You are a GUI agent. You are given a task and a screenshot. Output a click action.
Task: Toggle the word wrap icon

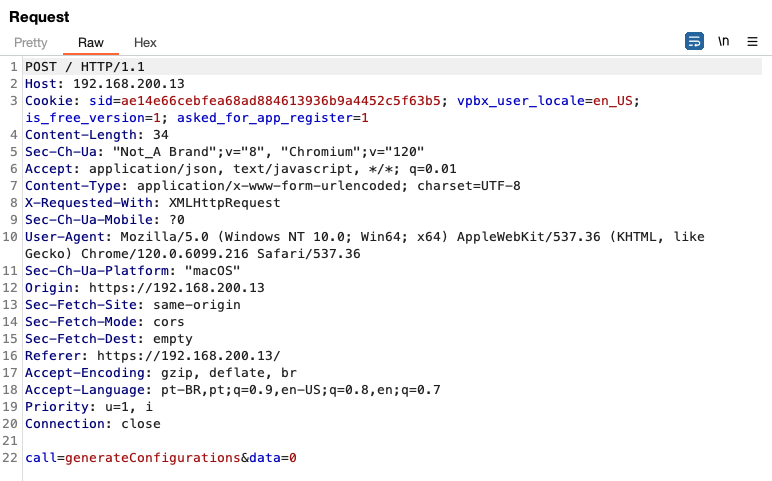[694, 41]
